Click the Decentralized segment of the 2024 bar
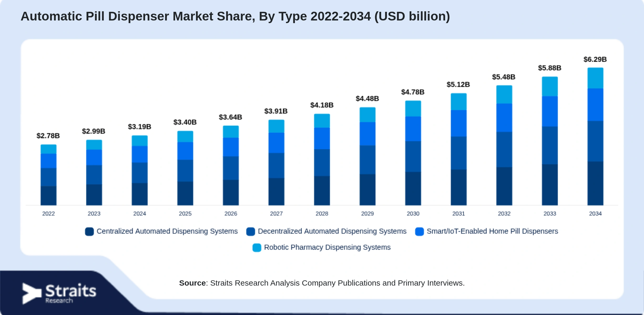The width and height of the screenshot is (644, 315). (140, 173)
